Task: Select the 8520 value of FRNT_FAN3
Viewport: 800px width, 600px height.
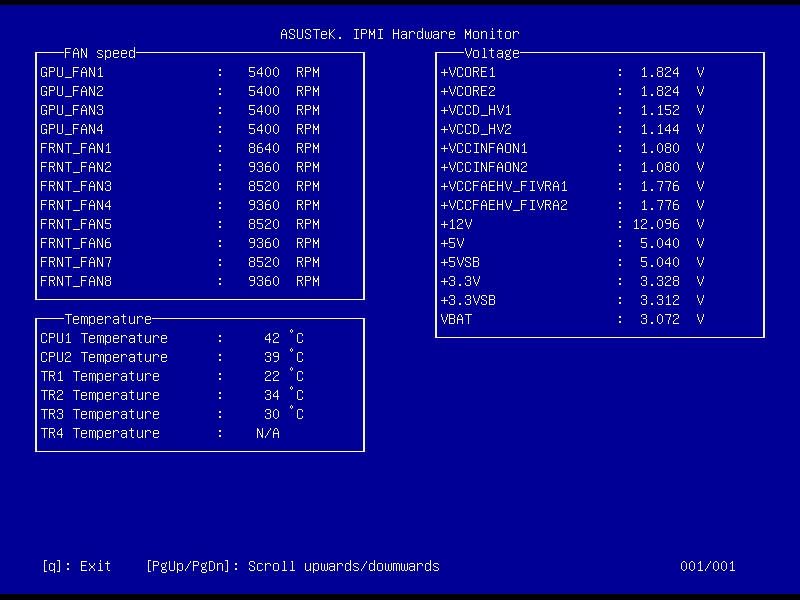Action: 264,186
